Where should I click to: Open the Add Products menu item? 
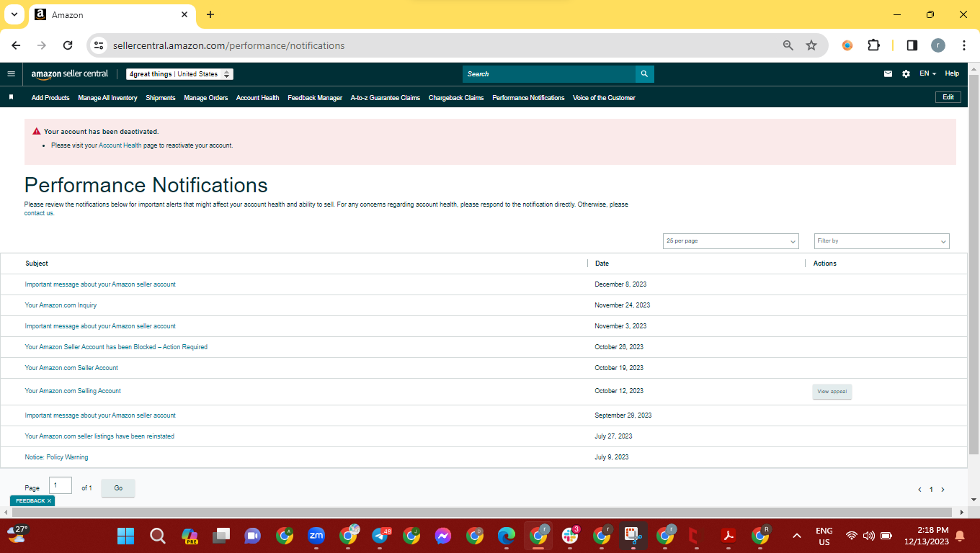click(x=50, y=98)
